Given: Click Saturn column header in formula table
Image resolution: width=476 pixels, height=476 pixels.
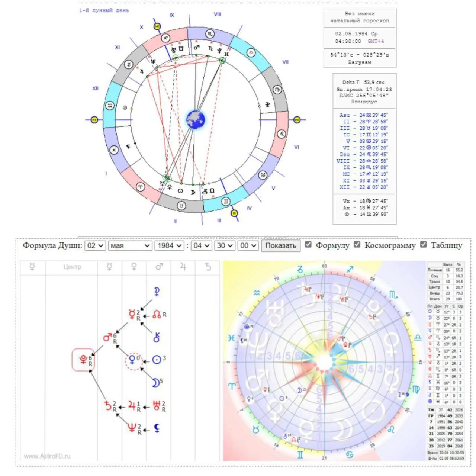Looking at the screenshot, I should coord(208,267).
